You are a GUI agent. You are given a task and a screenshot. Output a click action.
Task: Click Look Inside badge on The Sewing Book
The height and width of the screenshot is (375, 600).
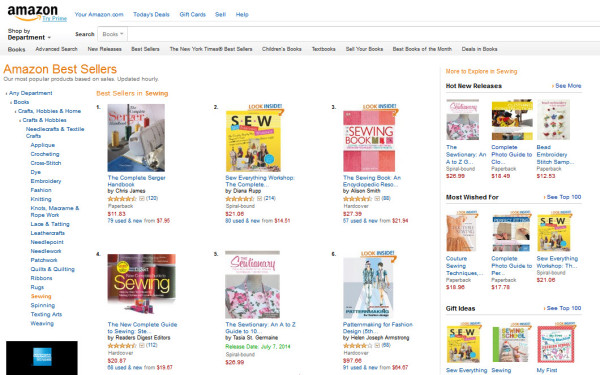(x=379, y=106)
